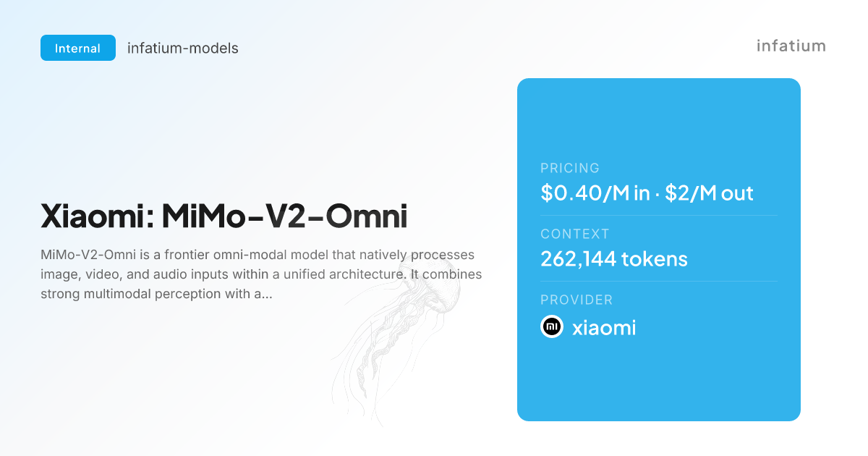This screenshot has width=868, height=456.
Task: Select the Xiaomi: MiMo-V2-Omni title
Action: [224, 216]
